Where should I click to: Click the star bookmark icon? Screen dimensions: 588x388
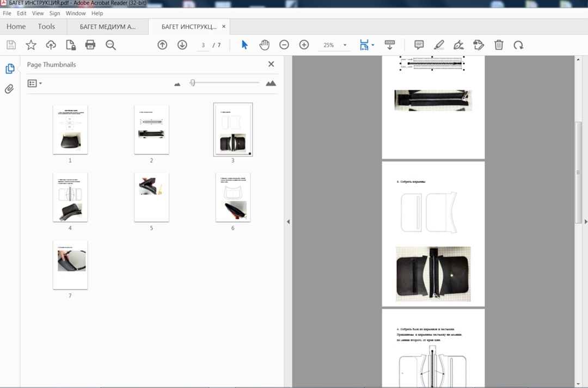pos(31,45)
